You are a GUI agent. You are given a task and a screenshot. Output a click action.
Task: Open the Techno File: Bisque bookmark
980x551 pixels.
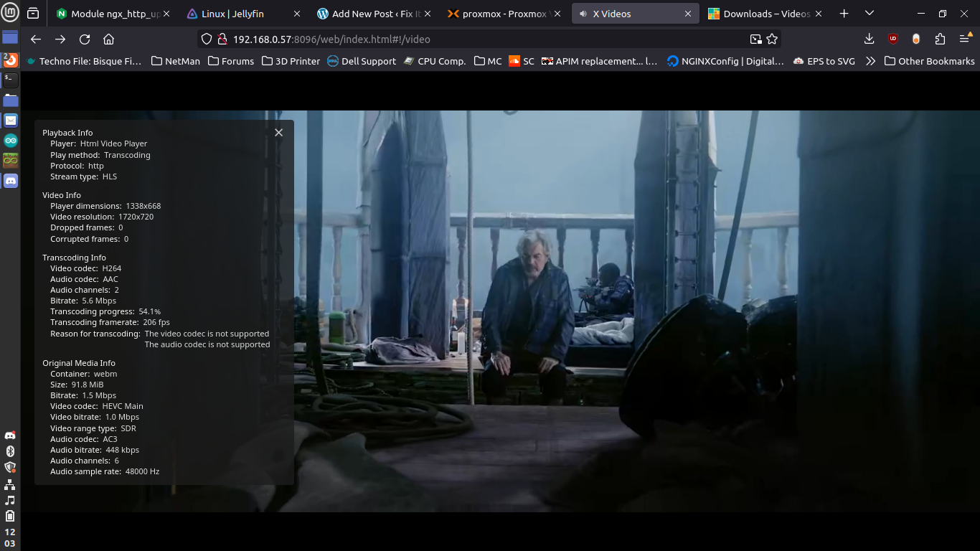(x=84, y=61)
